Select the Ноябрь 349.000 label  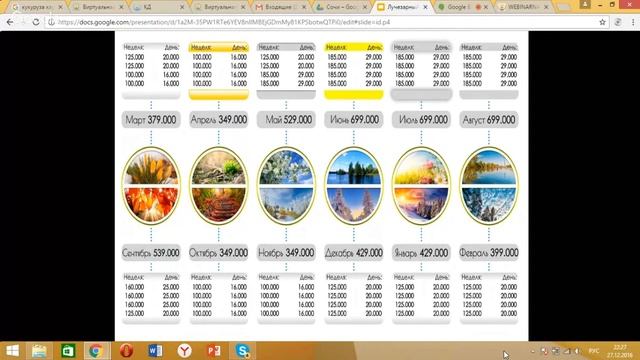[286, 253]
